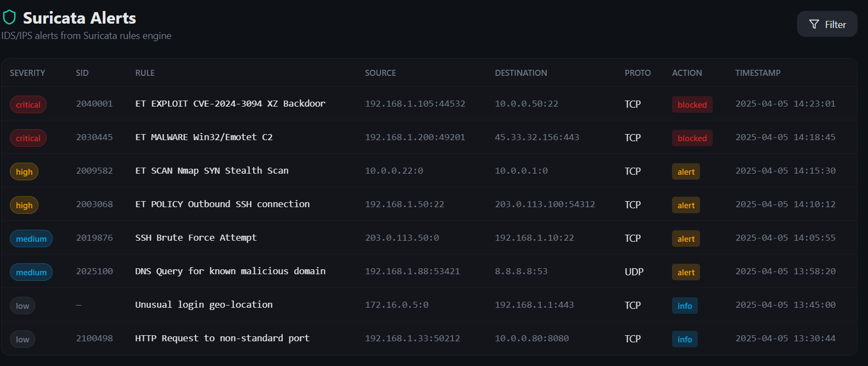Select SID 2025100
The height and width of the screenshot is (366, 868).
click(x=94, y=271)
